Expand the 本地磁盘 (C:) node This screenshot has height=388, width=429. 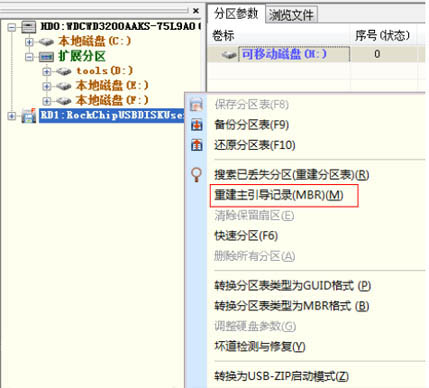(29, 42)
